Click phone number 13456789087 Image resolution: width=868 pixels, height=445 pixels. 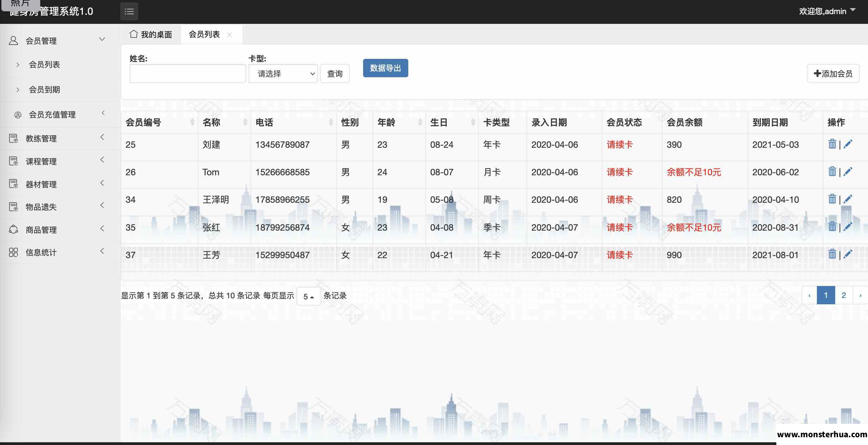[282, 145]
